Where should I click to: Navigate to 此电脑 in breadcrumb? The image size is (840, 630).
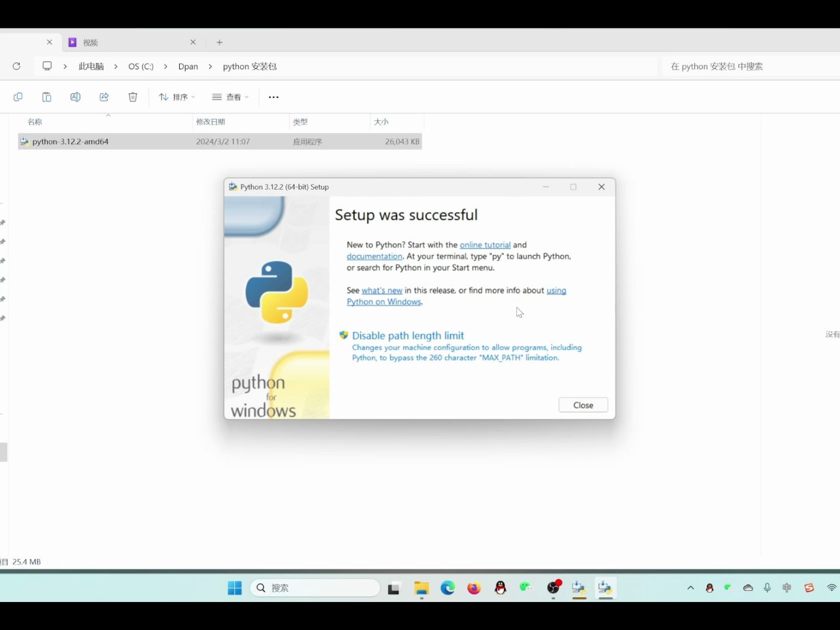pyautogui.click(x=91, y=66)
